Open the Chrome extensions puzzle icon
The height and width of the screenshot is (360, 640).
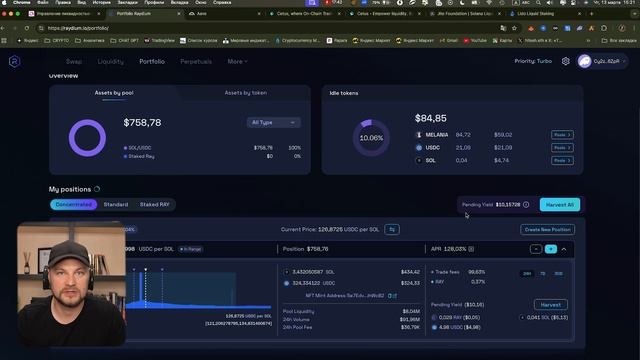[604, 28]
